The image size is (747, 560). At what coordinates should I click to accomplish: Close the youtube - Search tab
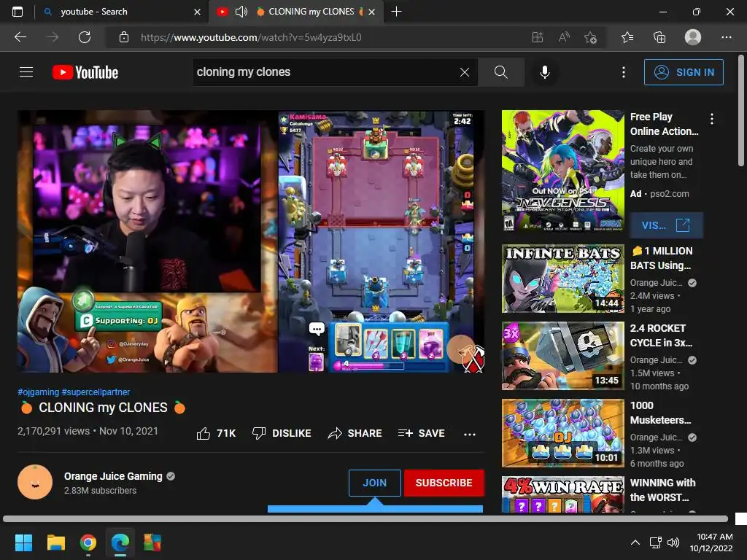coord(197,12)
